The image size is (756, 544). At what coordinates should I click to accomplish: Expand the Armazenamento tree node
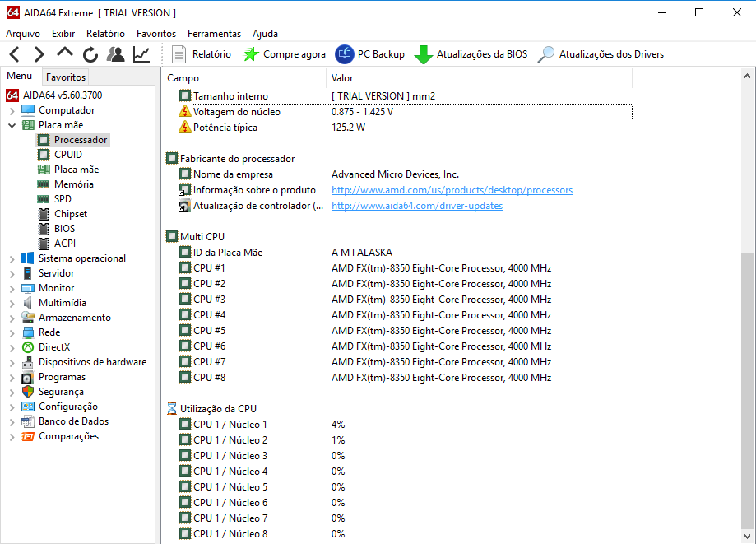click(x=12, y=318)
